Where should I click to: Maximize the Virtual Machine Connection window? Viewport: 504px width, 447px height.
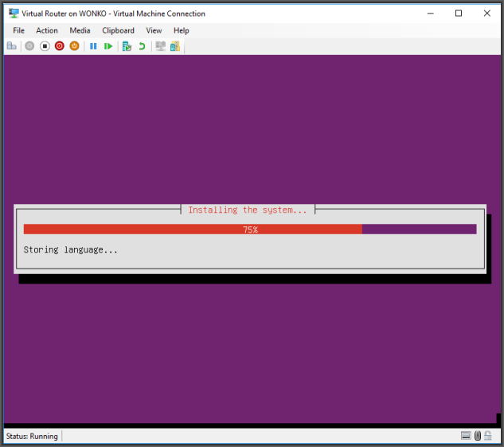pyautogui.click(x=459, y=14)
